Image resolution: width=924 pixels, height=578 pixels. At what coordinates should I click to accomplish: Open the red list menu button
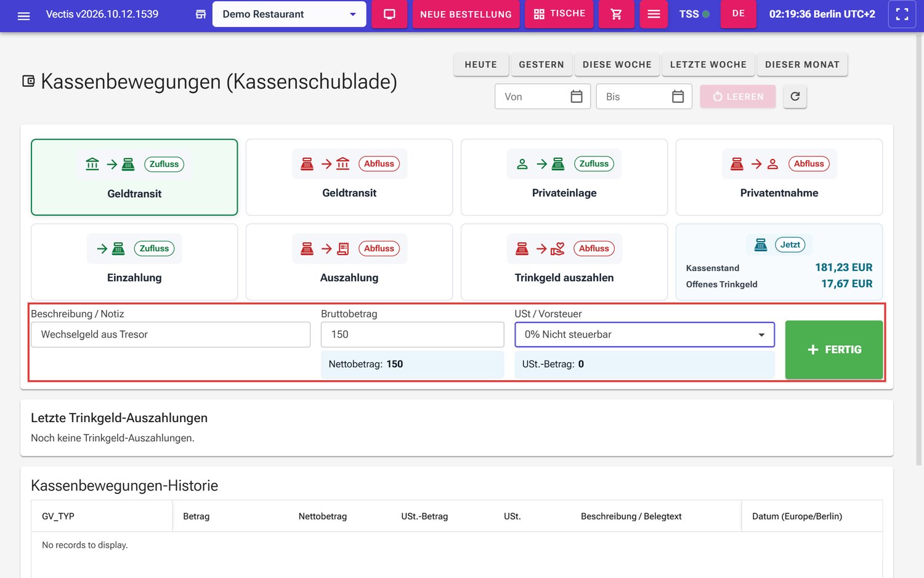(654, 14)
